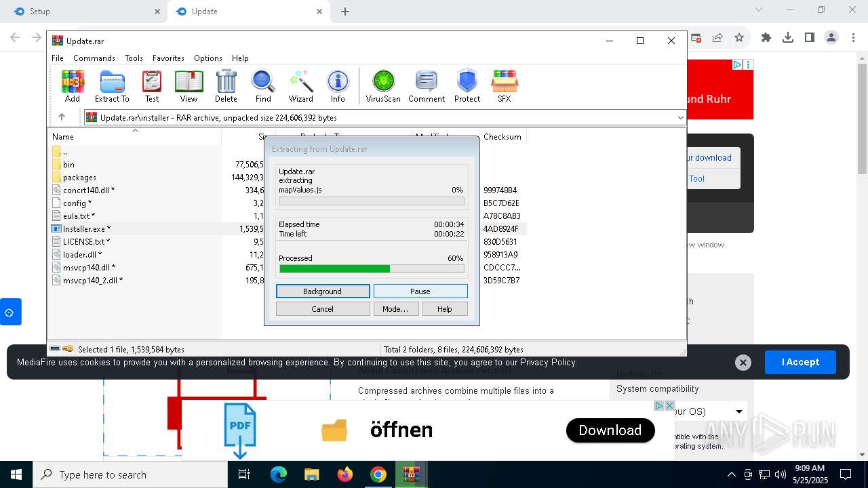
Task: Click the Mode... button
Action: tap(395, 309)
